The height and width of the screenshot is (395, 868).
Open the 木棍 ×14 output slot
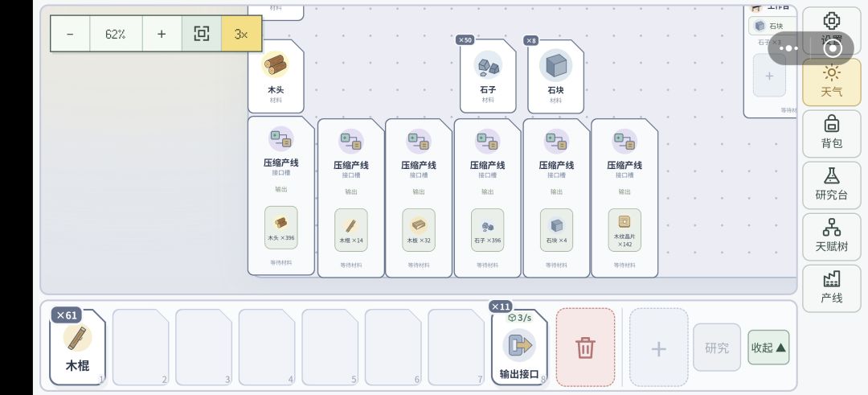[x=351, y=230]
